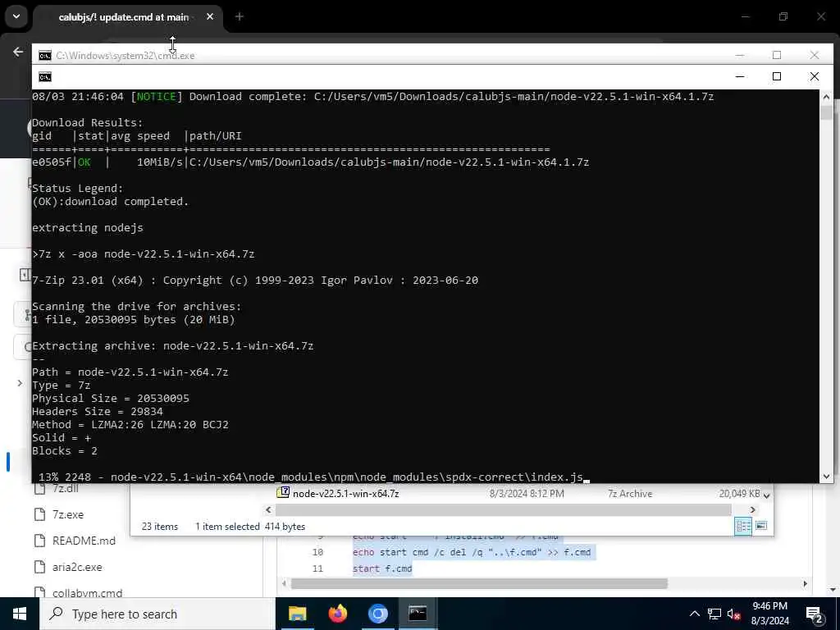Click '23 items' in Explorer status bar
Image resolution: width=840 pixels, height=630 pixels.
pos(160,527)
